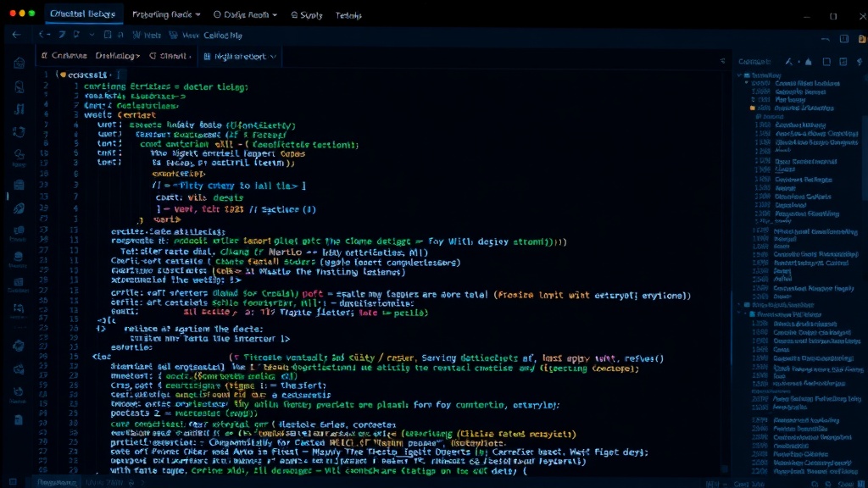Screen dimensions: 868x488
Task: Click the pin icon in right panel header
Action: coord(860,61)
